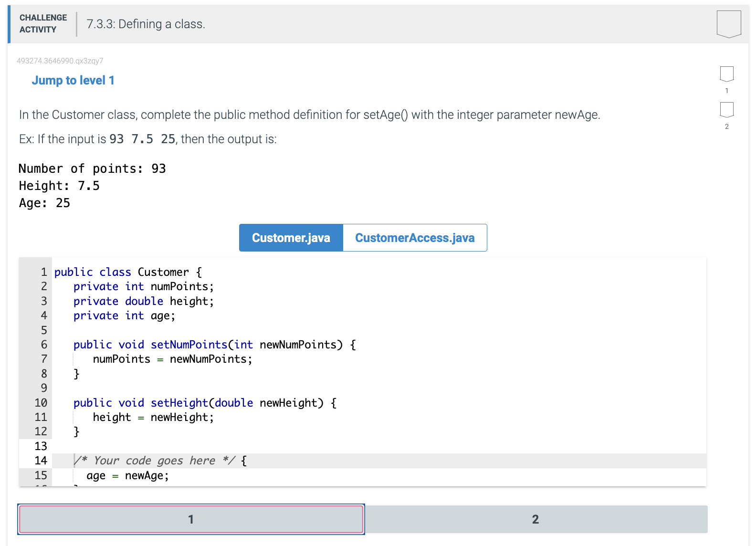Viewport: 756px width, 546px height.
Task: Click the activity ID '493274.3646990.qx3zqy7'
Action: (60, 61)
